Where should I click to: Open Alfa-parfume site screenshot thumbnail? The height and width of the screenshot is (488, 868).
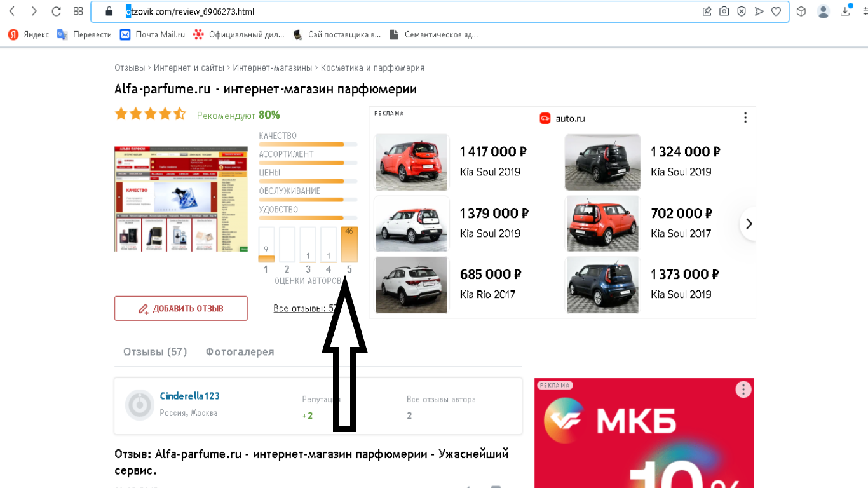click(181, 199)
